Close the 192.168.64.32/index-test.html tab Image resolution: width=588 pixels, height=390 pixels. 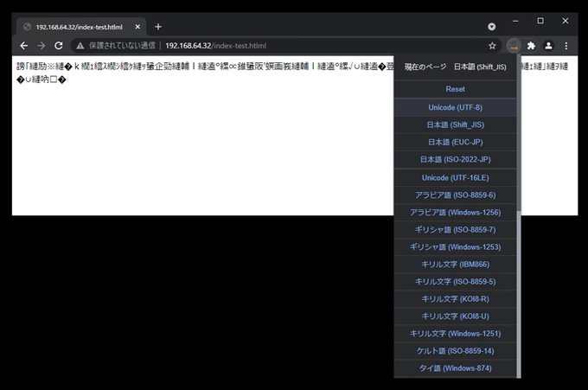click(137, 27)
